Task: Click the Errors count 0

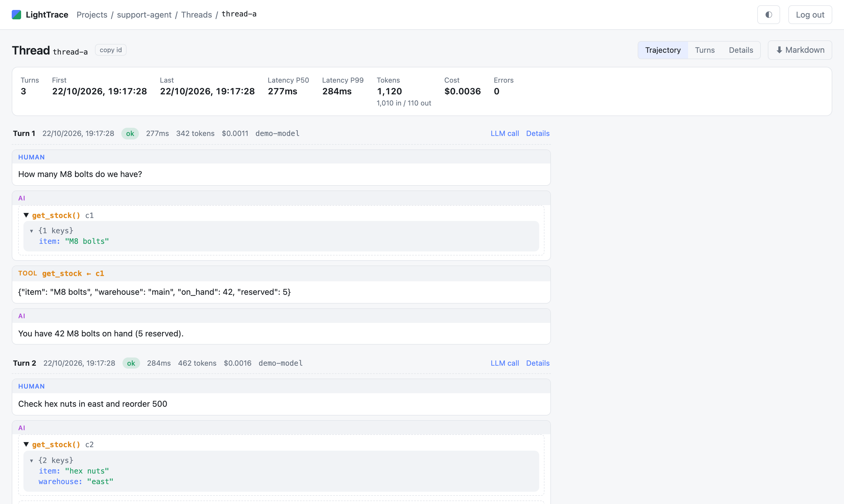Action: (x=496, y=91)
